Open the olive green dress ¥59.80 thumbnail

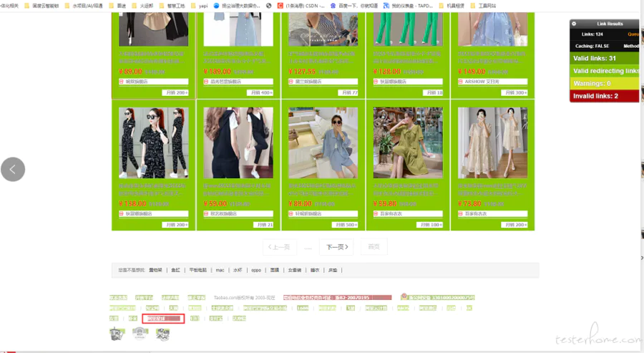coord(408,142)
